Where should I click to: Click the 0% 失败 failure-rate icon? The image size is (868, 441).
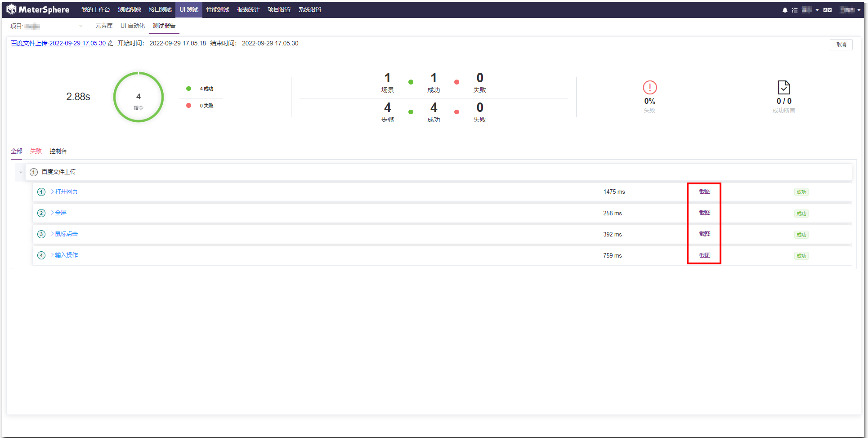click(x=649, y=88)
